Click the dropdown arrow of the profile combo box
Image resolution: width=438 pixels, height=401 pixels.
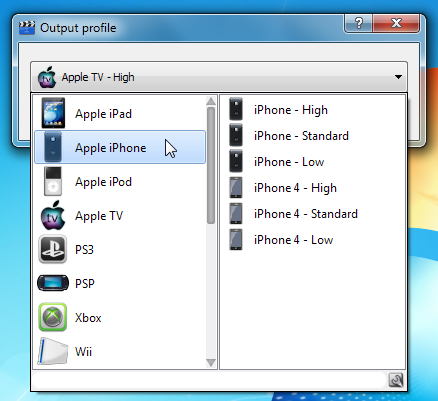pyautogui.click(x=398, y=77)
